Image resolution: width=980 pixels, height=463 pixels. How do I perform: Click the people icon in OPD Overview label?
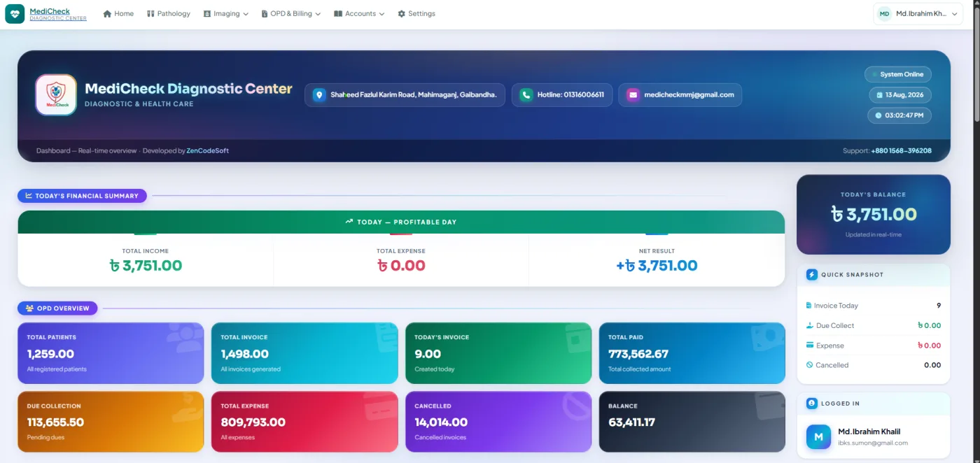pyautogui.click(x=29, y=308)
